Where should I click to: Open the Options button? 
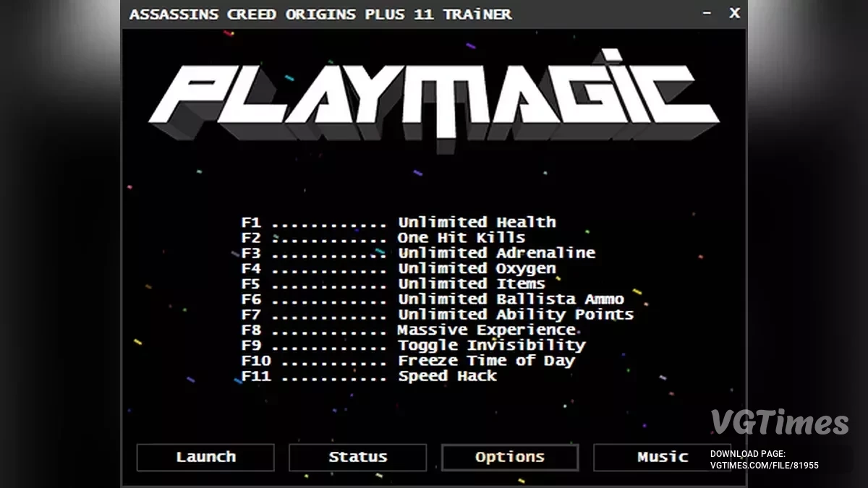click(x=510, y=457)
